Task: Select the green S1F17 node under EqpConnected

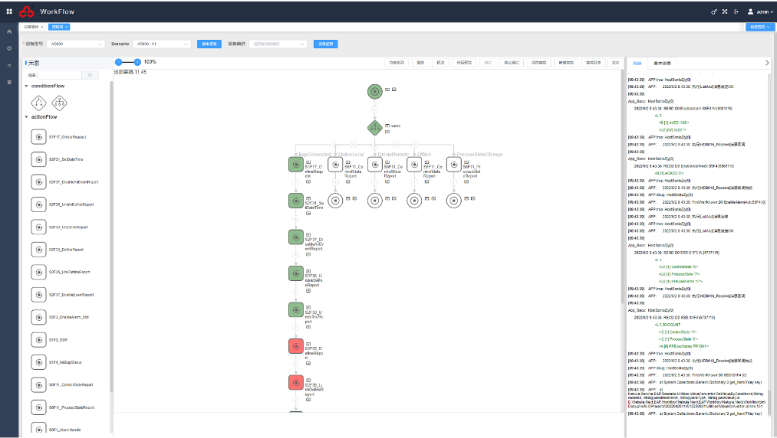Action: [296, 164]
